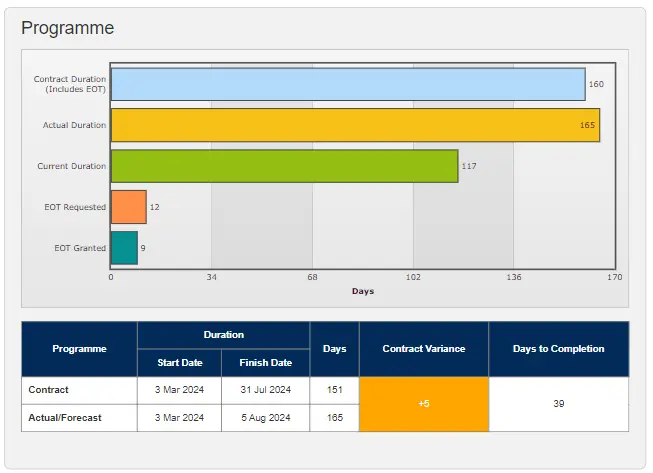Click the orange +5 contract variance cell

[x=423, y=404]
